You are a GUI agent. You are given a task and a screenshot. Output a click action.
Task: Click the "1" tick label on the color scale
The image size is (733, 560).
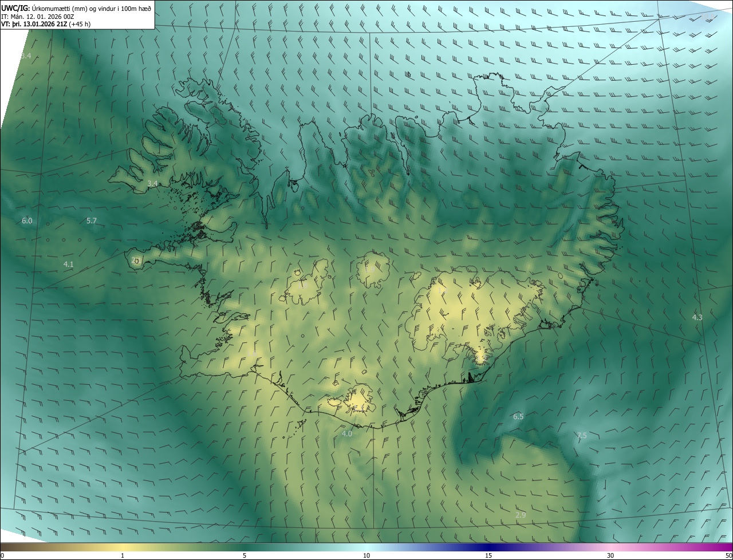point(123,555)
